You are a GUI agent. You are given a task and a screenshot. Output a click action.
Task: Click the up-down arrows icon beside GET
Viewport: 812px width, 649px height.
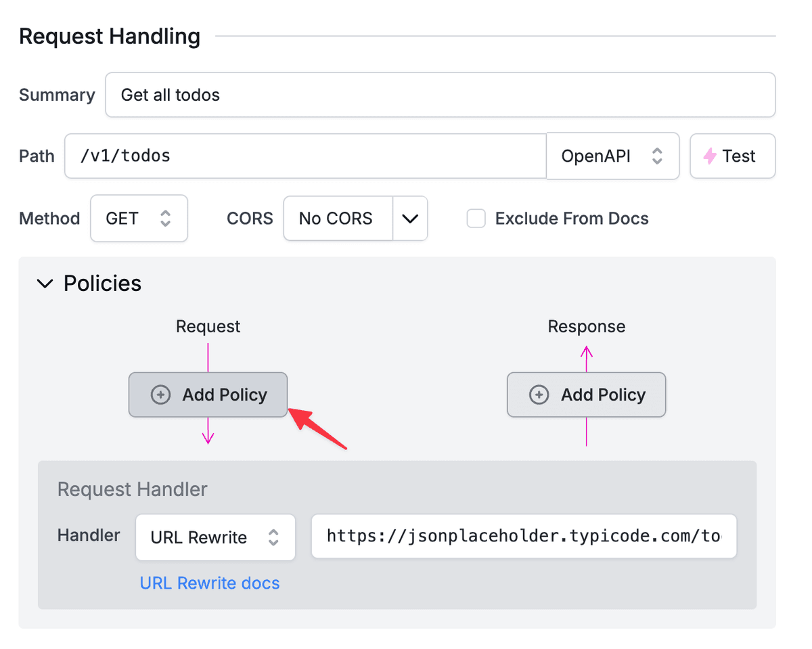[x=165, y=219]
